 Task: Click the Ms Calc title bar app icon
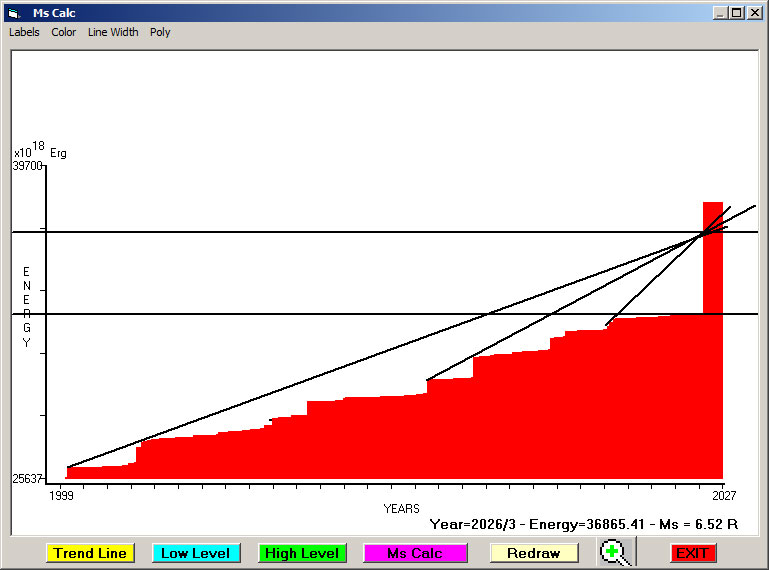pos(13,13)
